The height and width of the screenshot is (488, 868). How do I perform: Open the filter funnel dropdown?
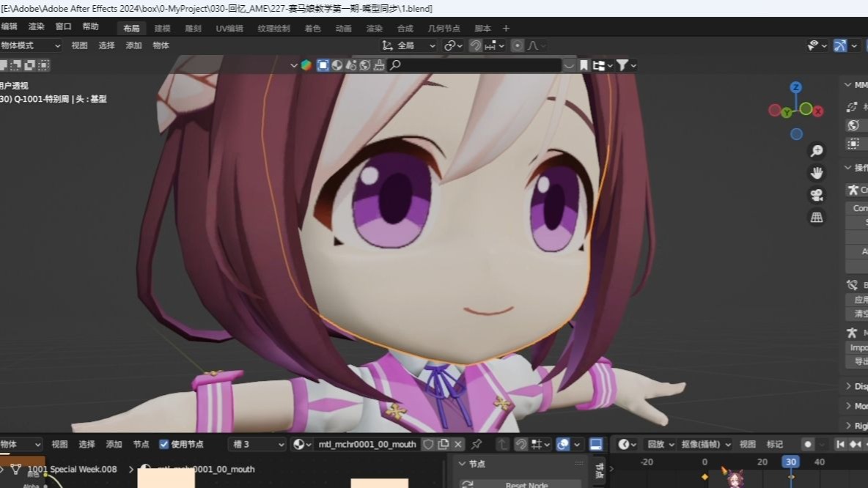coord(626,65)
